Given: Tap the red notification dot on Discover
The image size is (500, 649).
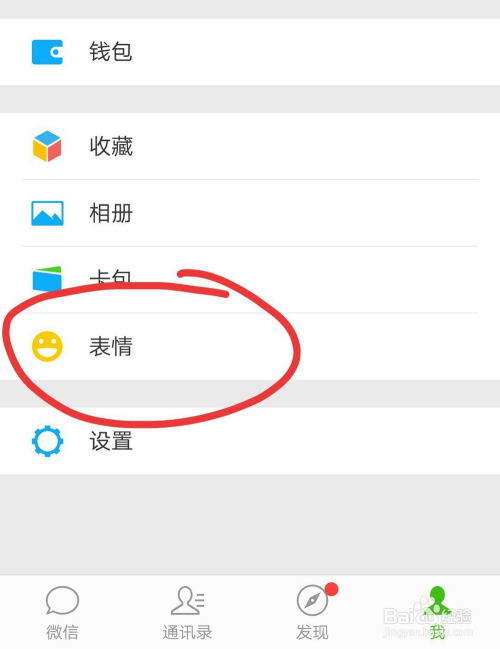Looking at the screenshot, I should coord(332,589).
